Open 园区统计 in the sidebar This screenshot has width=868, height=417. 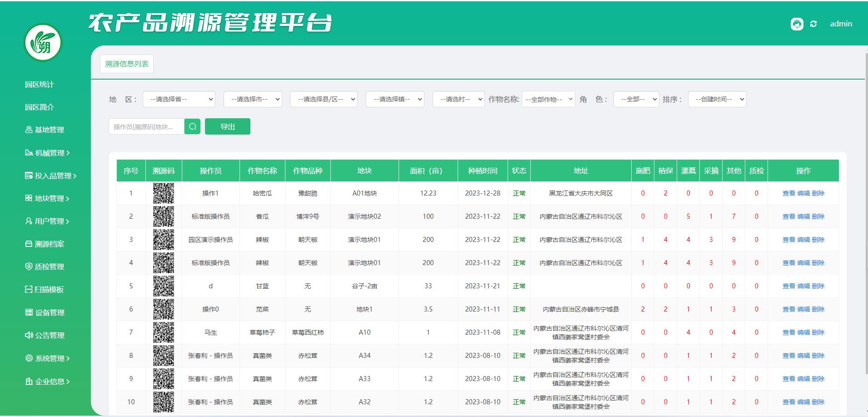pos(40,85)
